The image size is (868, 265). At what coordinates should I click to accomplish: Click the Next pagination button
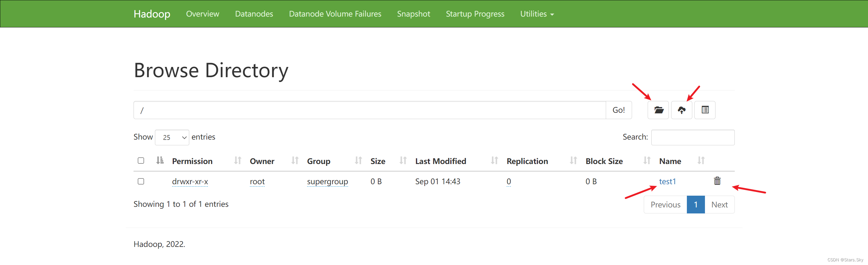point(719,205)
